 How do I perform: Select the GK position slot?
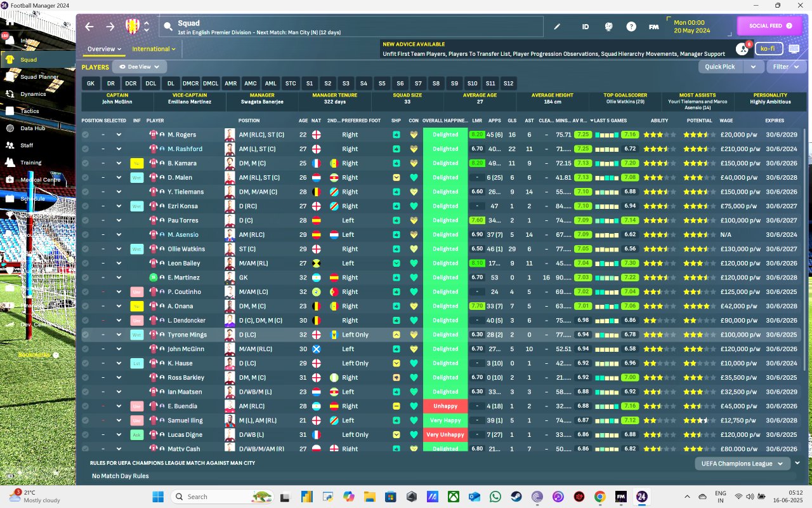(x=91, y=83)
